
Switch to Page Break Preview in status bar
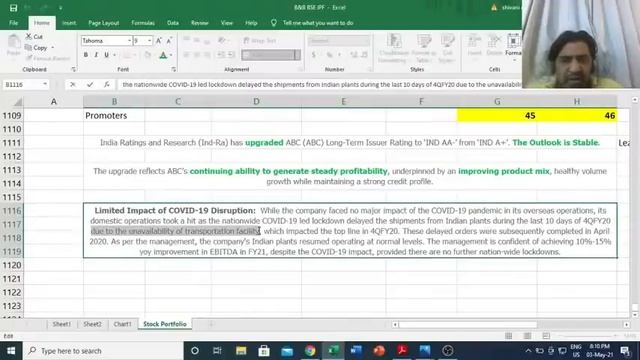pos(546,336)
